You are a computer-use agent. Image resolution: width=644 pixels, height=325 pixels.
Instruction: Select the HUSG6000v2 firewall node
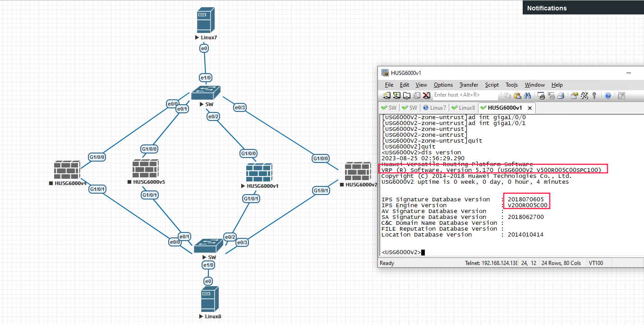tap(358, 172)
